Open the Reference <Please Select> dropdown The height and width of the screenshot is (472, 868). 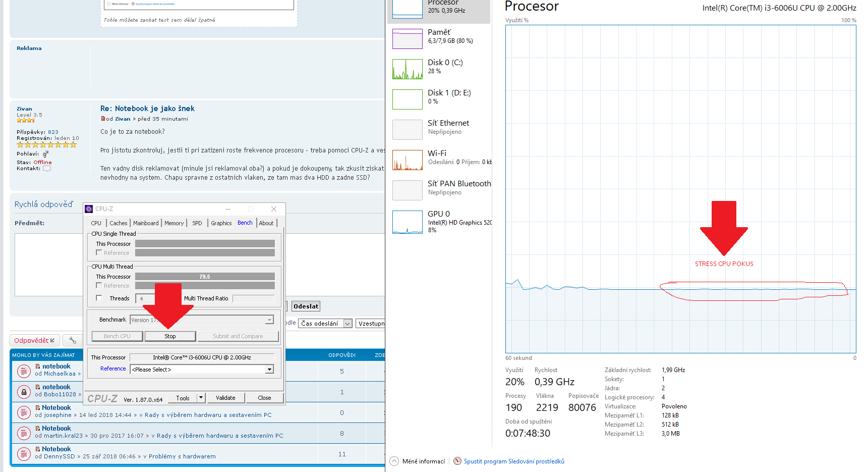(269, 370)
